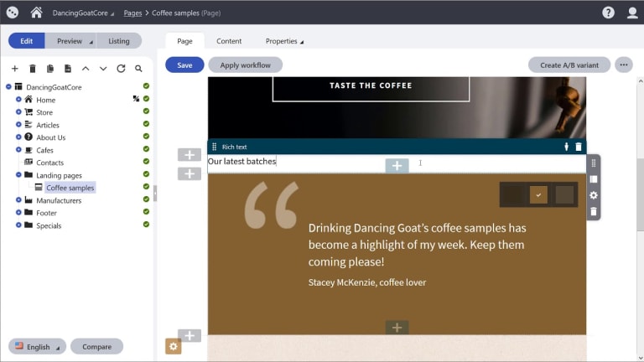Switch to Edit mode
The width and height of the screenshot is (644, 362).
pyautogui.click(x=27, y=41)
